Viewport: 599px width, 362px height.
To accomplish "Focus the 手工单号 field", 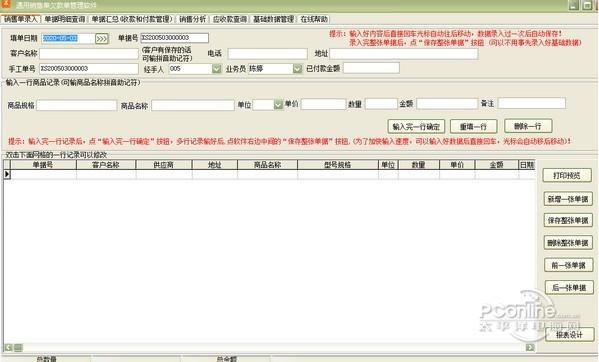I will 89,69.
